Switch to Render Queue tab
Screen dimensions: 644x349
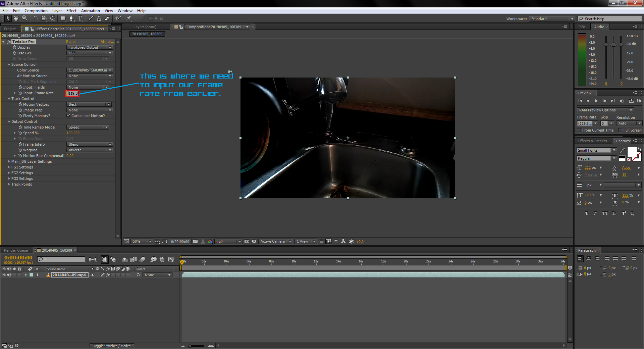tap(16, 250)
